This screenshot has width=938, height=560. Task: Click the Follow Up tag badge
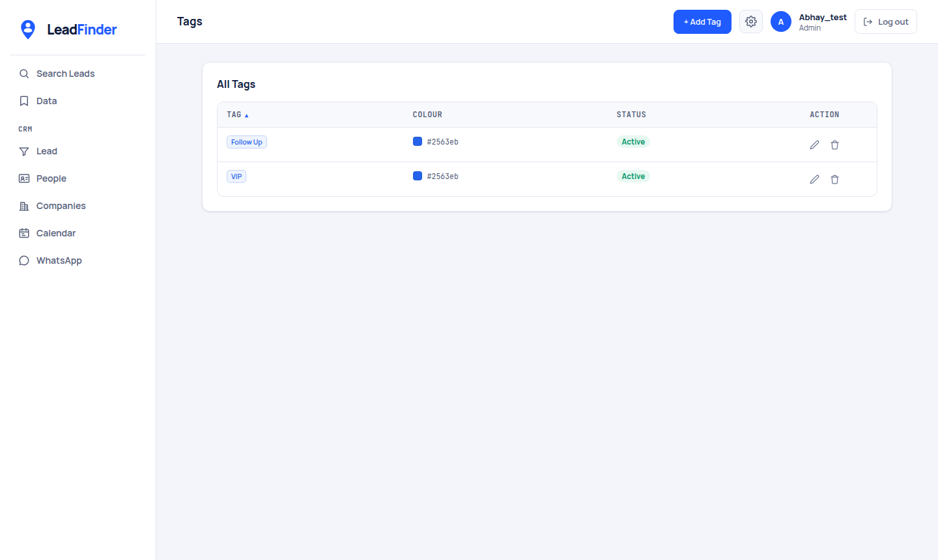tap(247, 142)
